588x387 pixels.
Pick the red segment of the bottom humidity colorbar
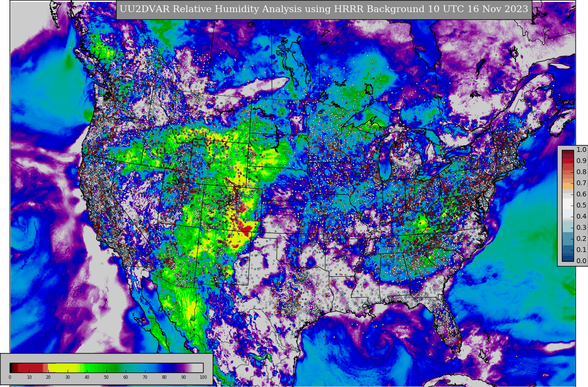coord(30,368)
